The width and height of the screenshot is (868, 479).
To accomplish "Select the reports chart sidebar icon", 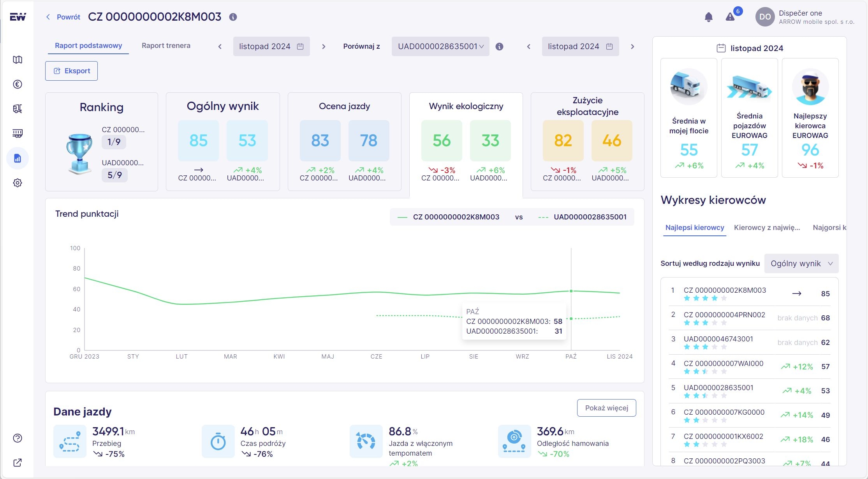I will 18,158.
